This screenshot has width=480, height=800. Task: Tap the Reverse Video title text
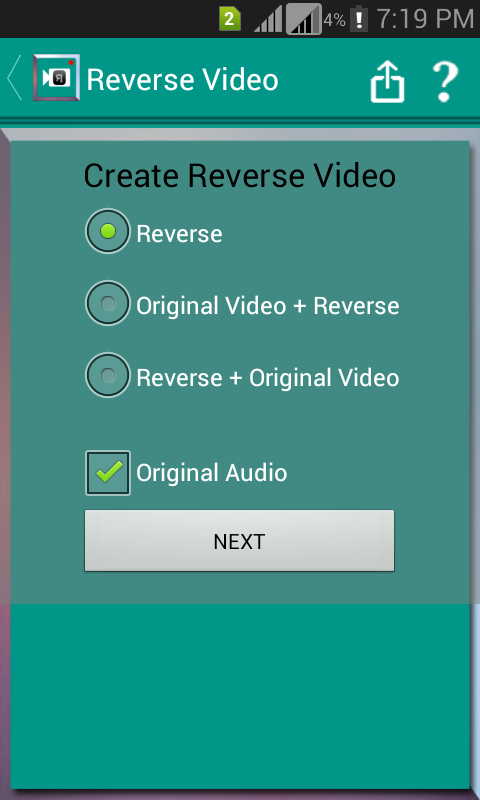(x=183, y=80)
